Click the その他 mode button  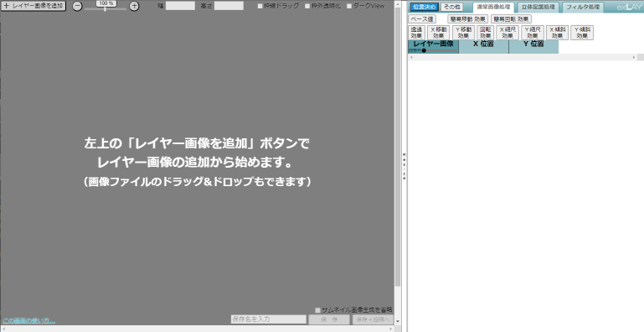point(451,7)
